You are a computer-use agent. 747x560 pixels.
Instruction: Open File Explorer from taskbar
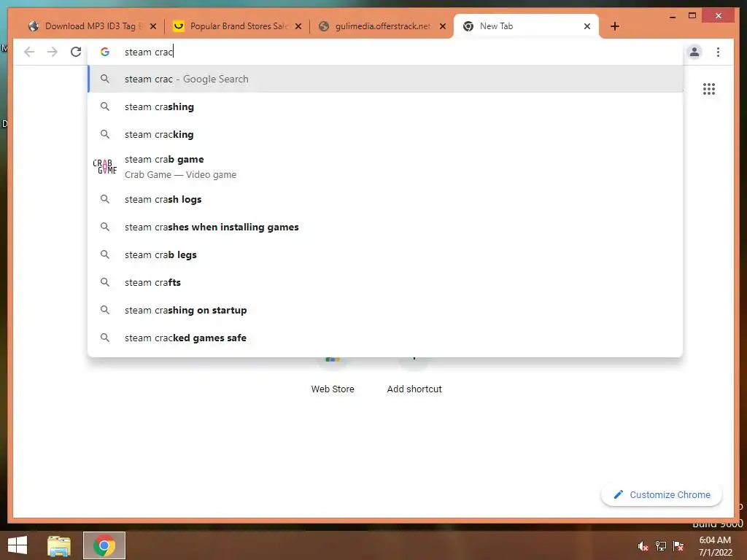pos(59,545)
